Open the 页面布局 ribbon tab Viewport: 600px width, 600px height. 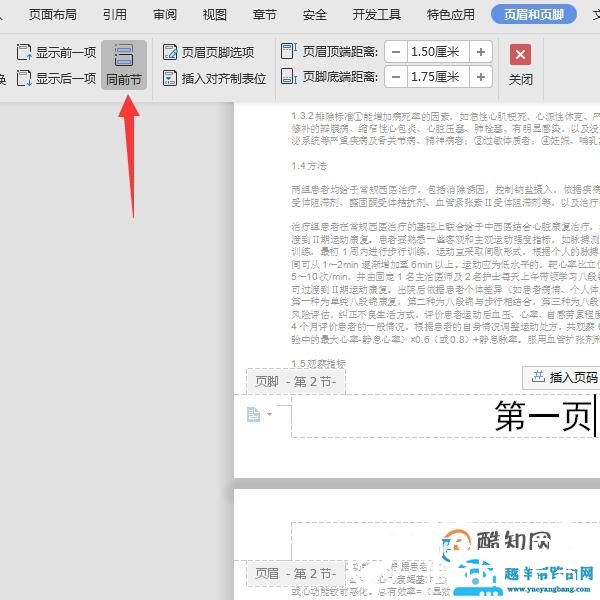tap(53, 15)
